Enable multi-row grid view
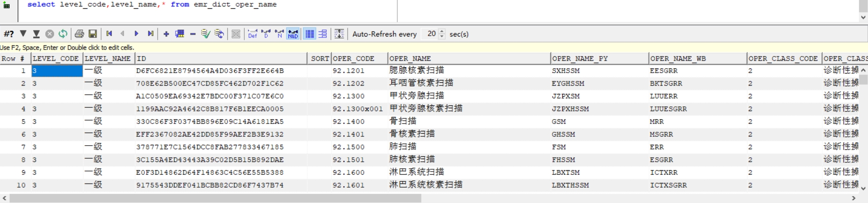The image size is (868, 203). 310,34
